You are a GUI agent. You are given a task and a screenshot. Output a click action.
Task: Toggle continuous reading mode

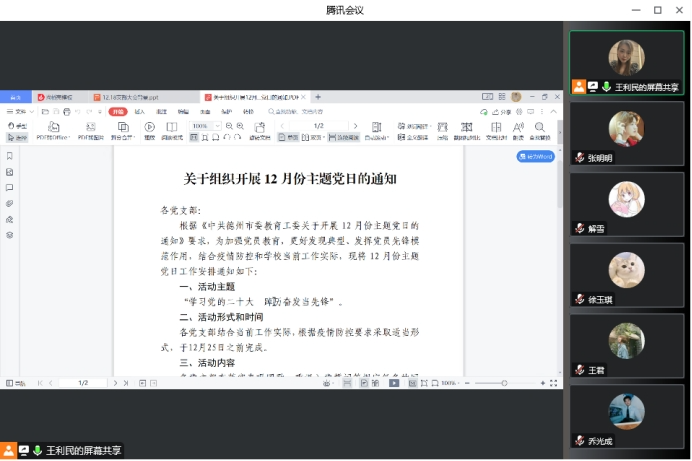point(345,137)
